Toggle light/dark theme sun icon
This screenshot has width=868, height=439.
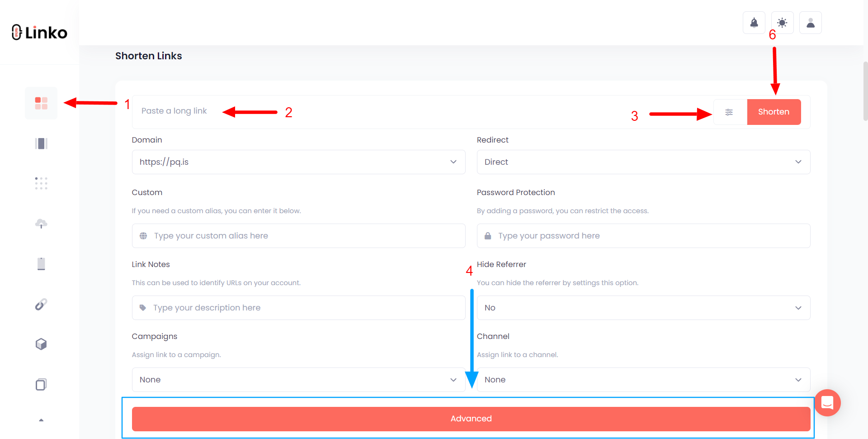tap(782, 23)
